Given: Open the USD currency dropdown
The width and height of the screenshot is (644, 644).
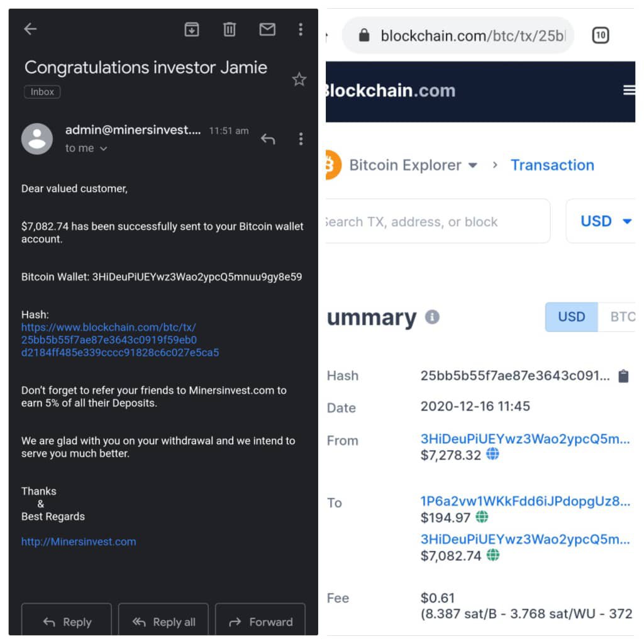Looking at the screenshot, I should point(605,221).
